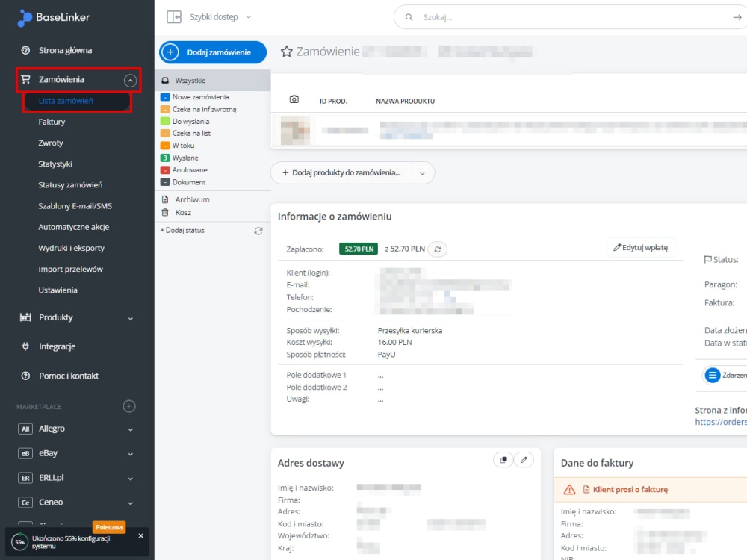Open Automatyczne akcje submenu item
The image size is (747, 560).
pos(73,227)
